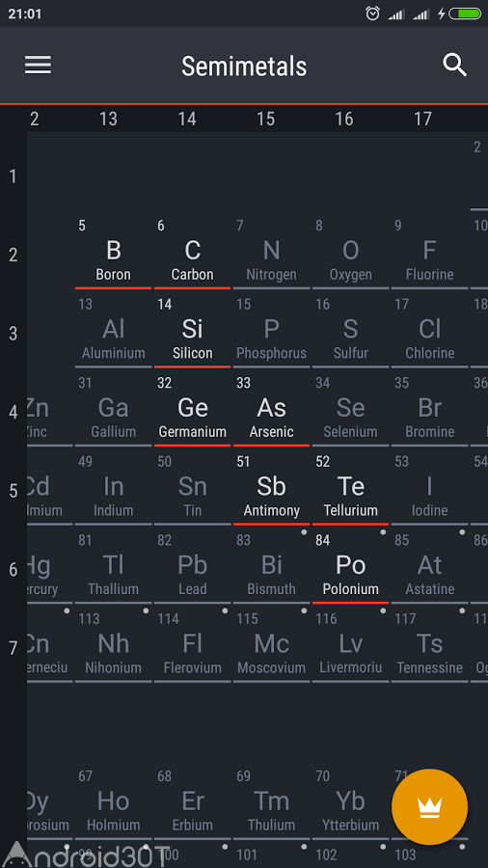
Task: Tap the battery indicator in status bar
Action: (x=465, y=14)
